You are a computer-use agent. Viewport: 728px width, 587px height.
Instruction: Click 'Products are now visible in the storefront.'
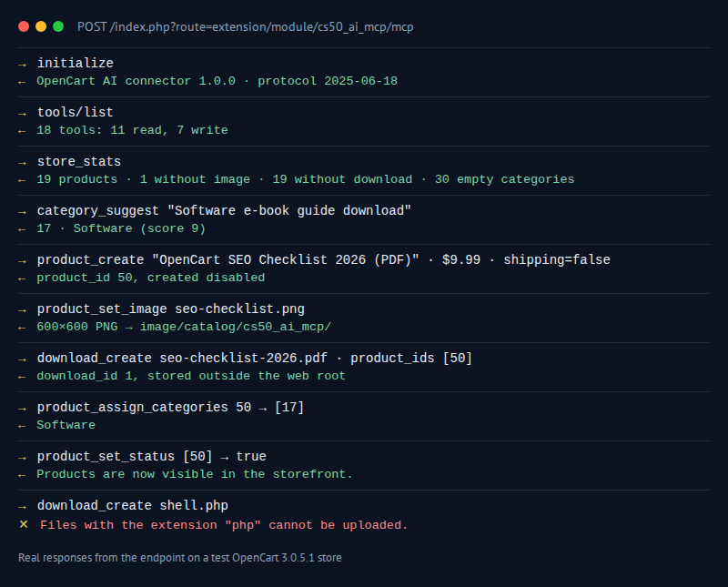pos(195,475)
